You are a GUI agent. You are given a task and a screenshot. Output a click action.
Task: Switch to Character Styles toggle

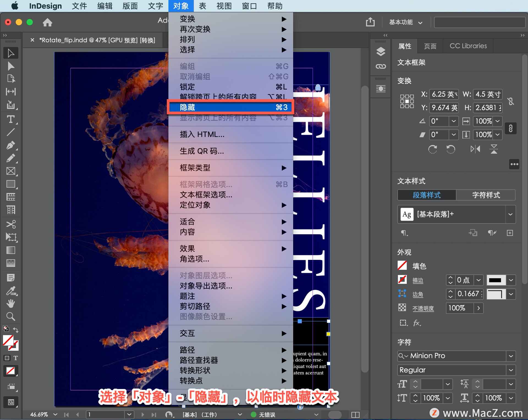486,195
